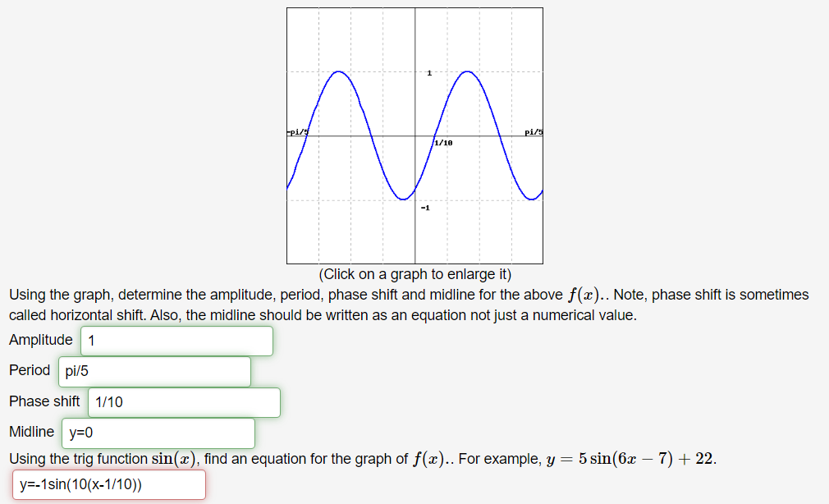This screenshot has width=829, height=504.
Task: Click the Phase shift label text
Action: click(x=44, y=401)
